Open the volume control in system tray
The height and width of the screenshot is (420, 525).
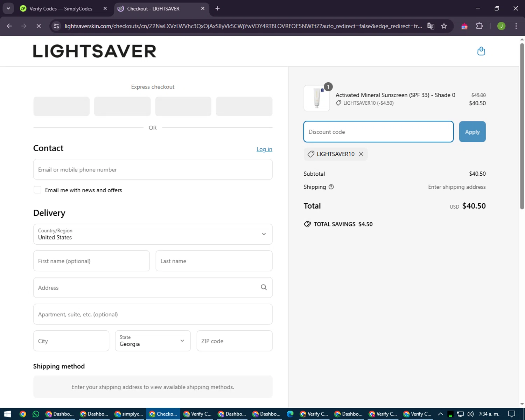tap(470, 414)
